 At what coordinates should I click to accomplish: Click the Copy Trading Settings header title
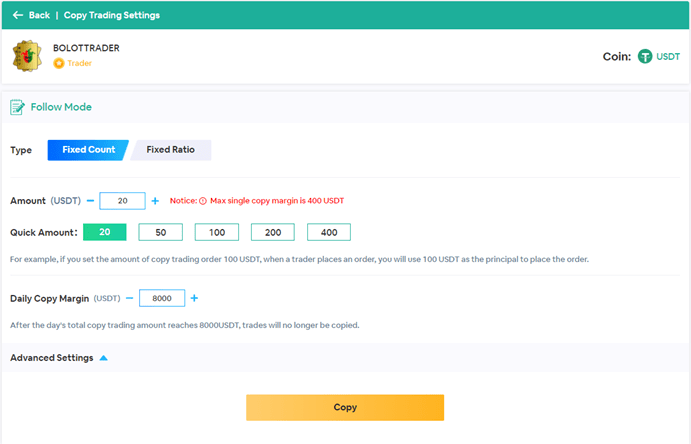[111, 15]
